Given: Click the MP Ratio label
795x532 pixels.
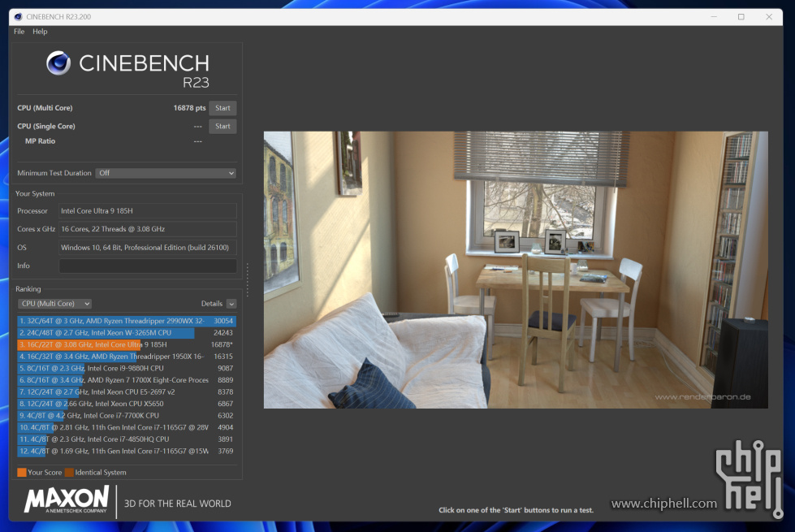Looking at the screenshot, I should click(x=40, y=141).
